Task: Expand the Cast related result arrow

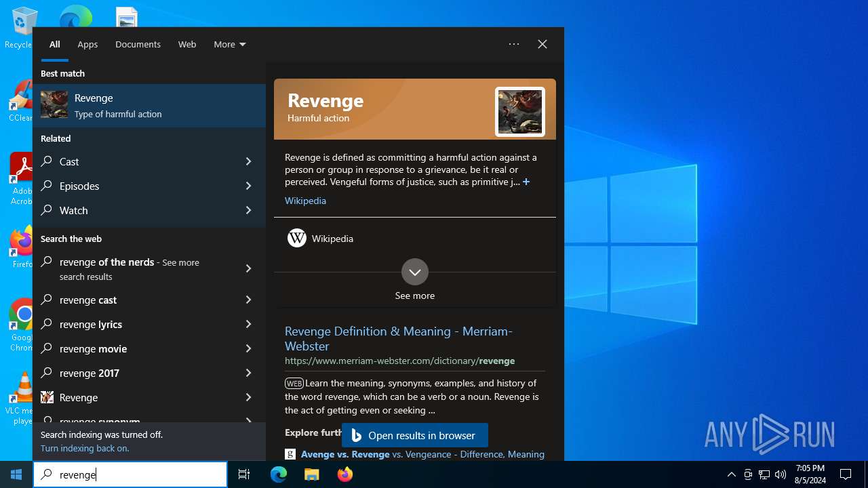Action: [248, 161]
